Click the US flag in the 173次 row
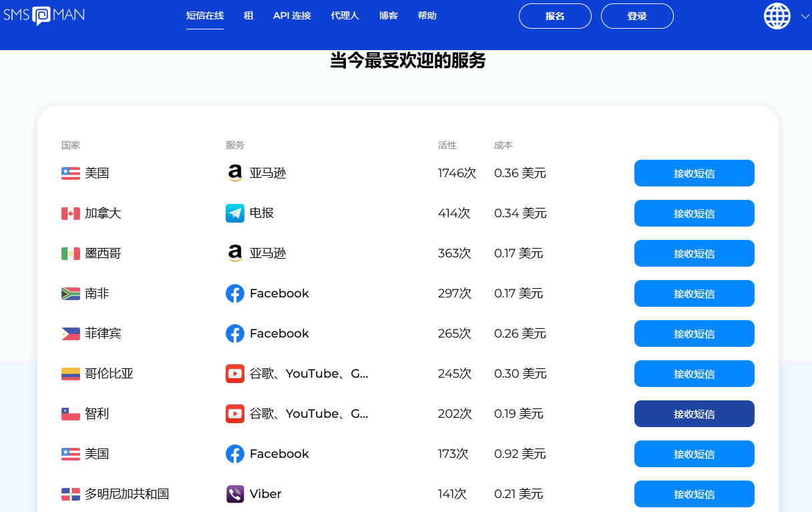This screenshot has width=812, height=512. point(71,454)
